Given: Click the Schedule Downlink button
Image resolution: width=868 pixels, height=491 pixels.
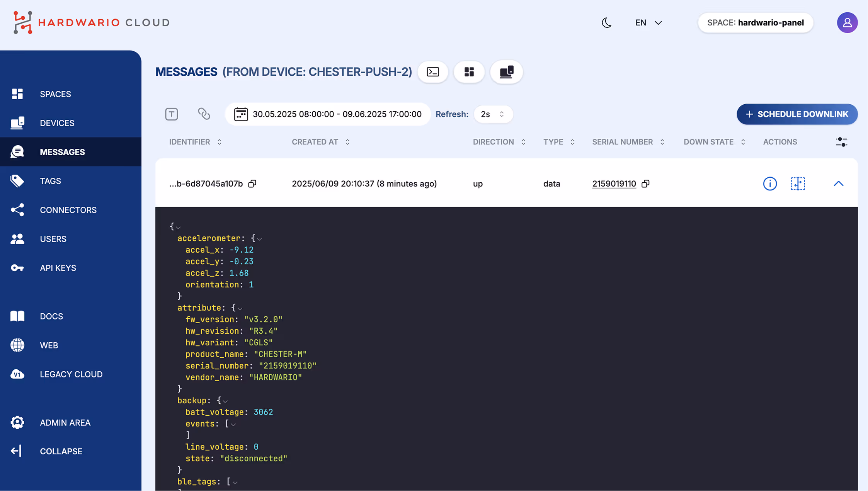Looking at the screenshot, I should [x=797, y=114].
